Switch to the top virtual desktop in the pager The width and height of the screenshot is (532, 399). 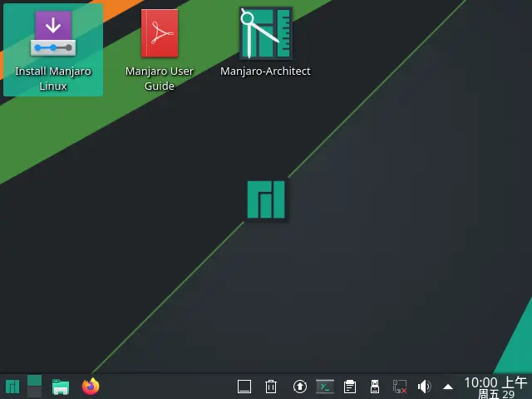pyautogui.click(x=34, y=381)
